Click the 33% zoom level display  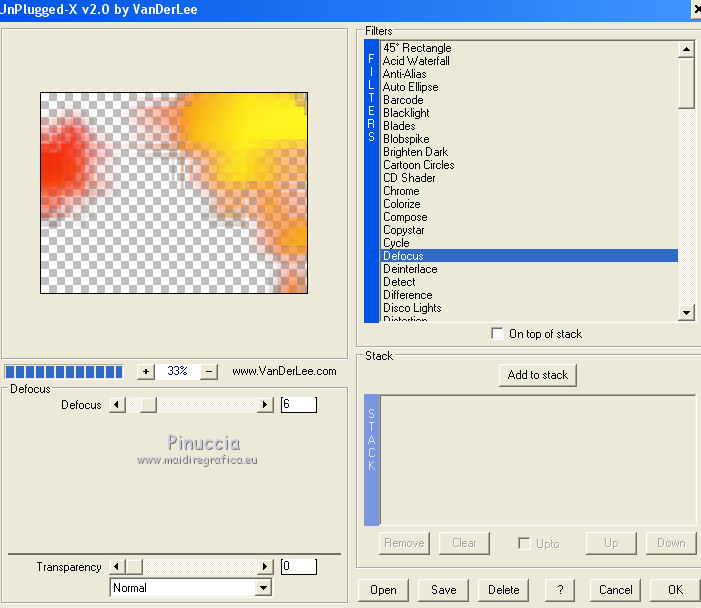pyautogui.click(x=177, y=371)
